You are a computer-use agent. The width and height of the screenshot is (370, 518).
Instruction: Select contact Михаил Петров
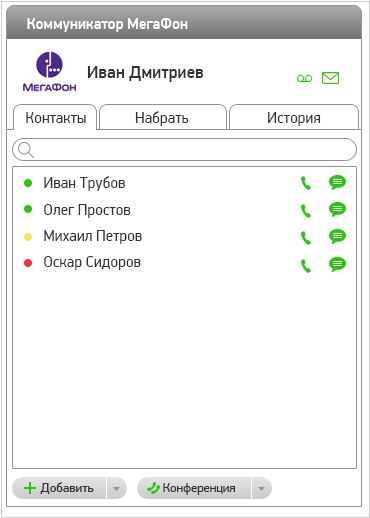(x=93, y=236)
